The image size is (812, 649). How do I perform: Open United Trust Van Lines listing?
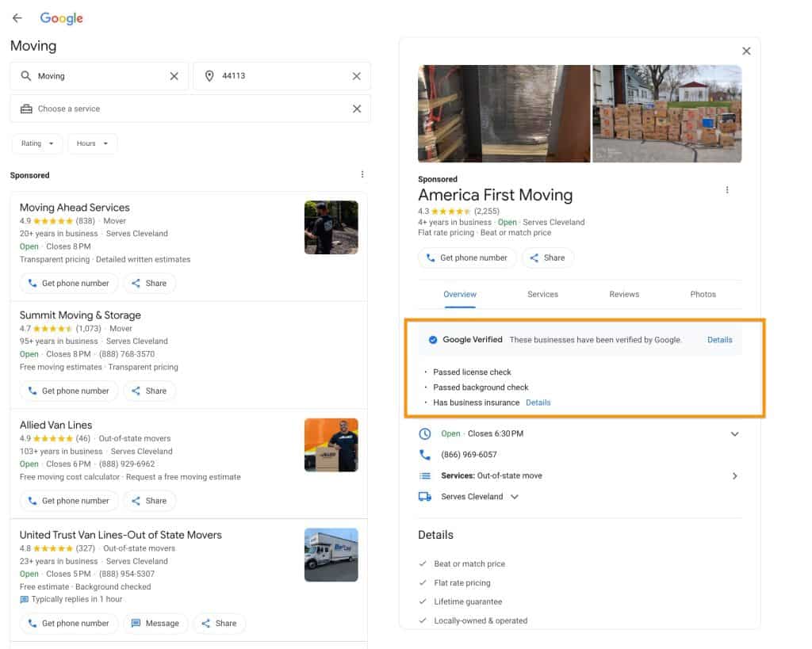pyautogui.click(x=121, y=535)
